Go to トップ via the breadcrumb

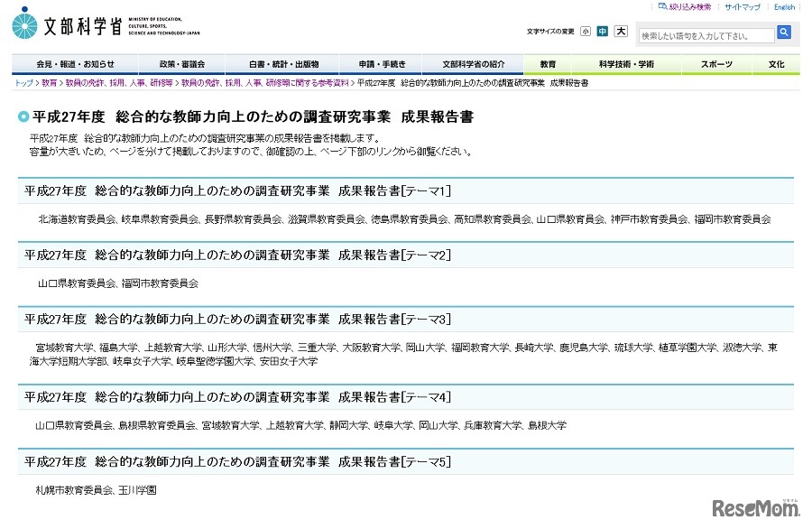(23, 81)
